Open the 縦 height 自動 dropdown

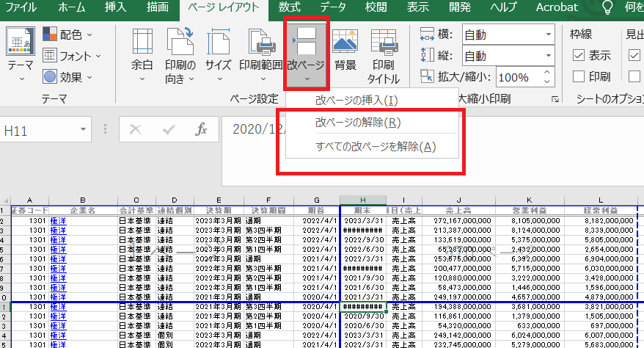pos(549,56)
